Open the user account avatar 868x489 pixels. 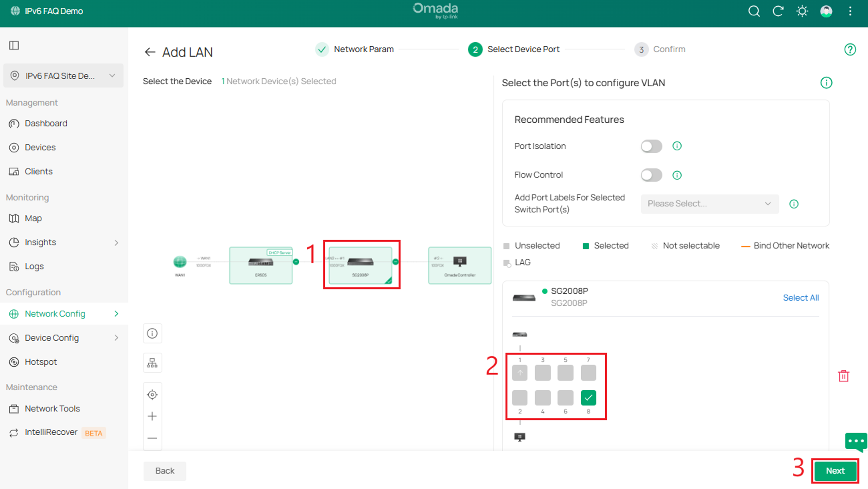tap(826, 11)
